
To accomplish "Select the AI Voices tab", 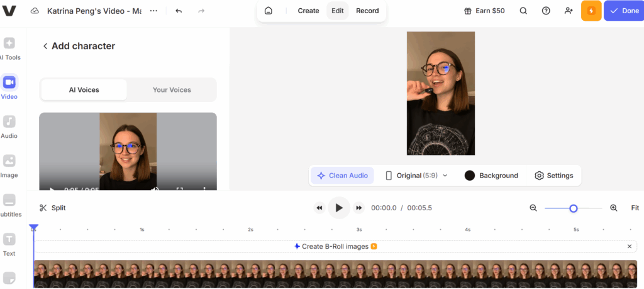I will coord(84,89).
